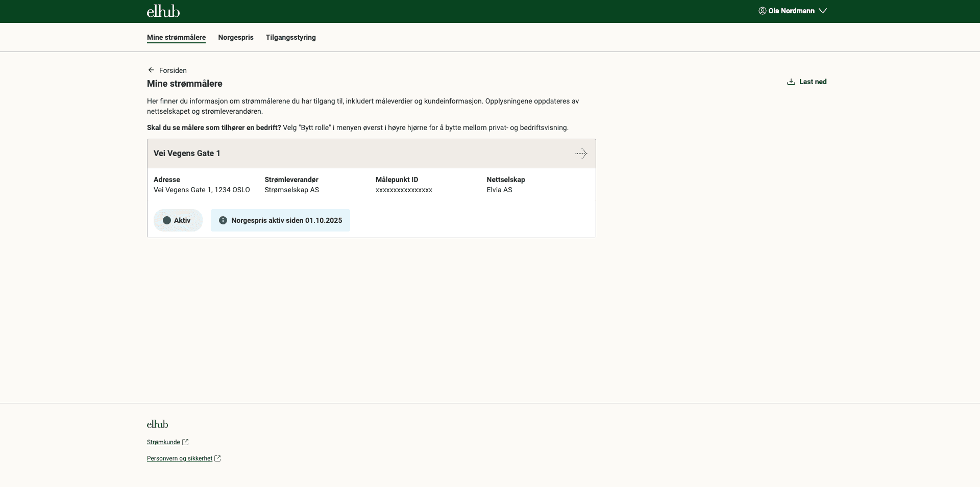Open the Norgespris tab
Viewport: 980px width, 487px height.
tap(235, 37)
